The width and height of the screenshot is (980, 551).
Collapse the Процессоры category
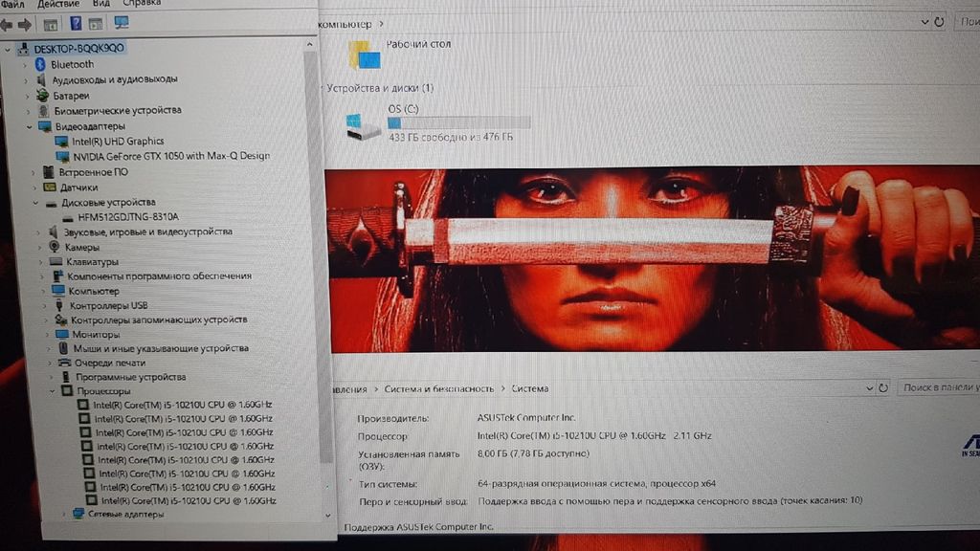tap(54, 391)
